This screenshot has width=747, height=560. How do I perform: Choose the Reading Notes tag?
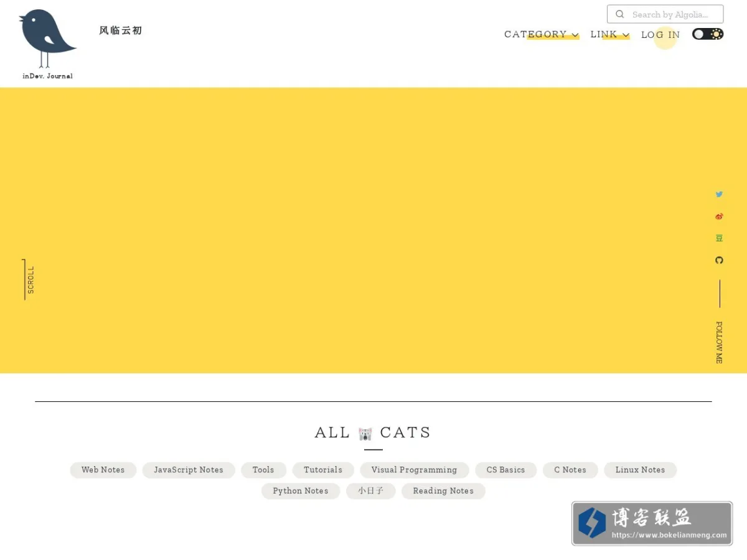tap(443, 491)
